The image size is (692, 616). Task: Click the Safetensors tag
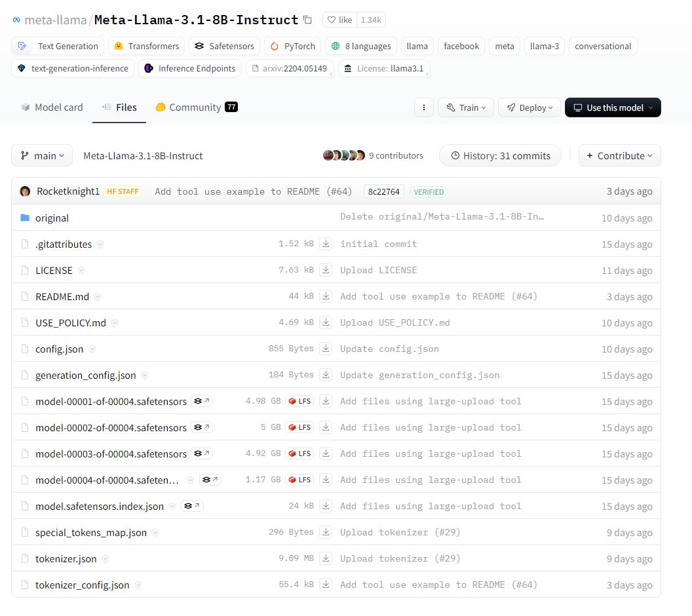(225, 46)
